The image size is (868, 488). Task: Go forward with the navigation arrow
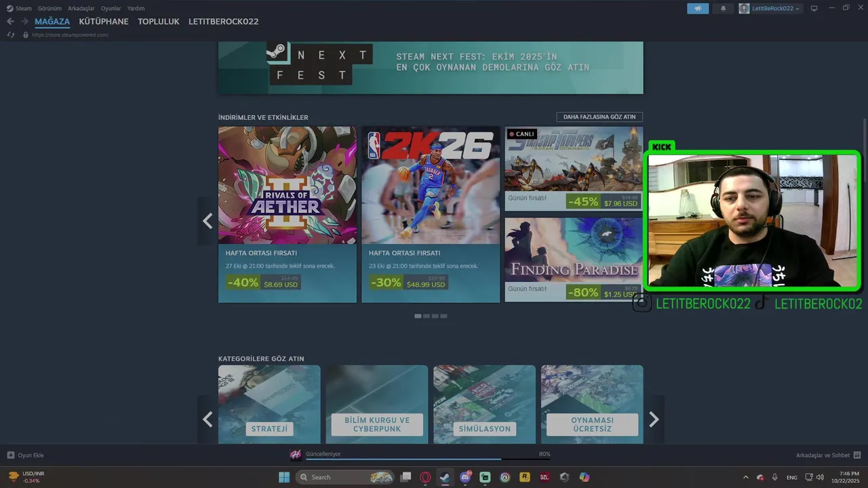pos(24,22)
